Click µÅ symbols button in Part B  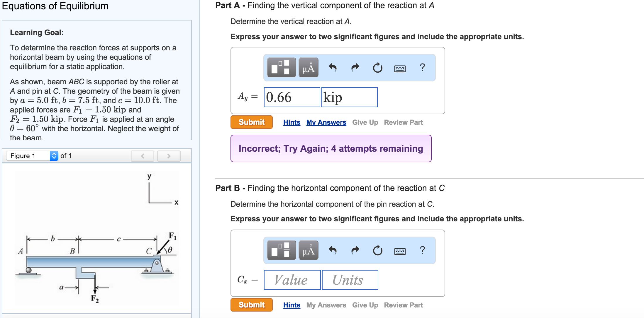(x=309, y=250)
